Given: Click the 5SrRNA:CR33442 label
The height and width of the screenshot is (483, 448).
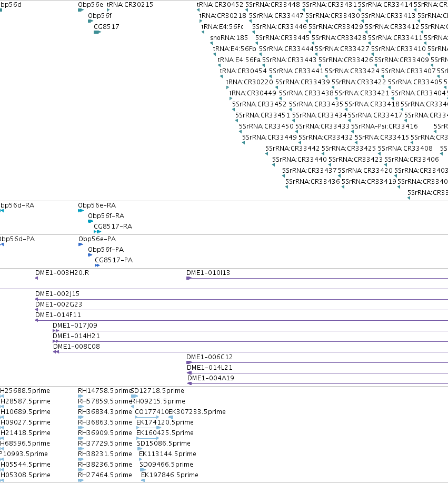Looking at the screenshot, I should [293, 149].
